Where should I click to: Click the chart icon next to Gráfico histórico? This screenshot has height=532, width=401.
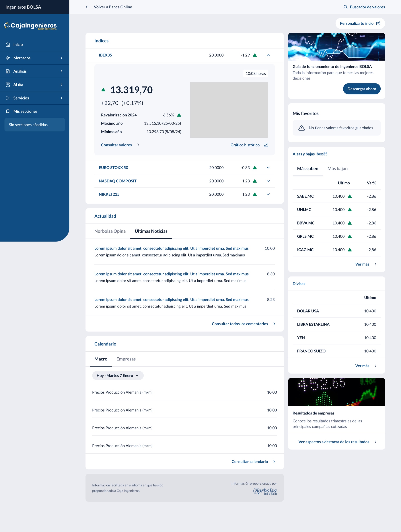click(266, 145)
